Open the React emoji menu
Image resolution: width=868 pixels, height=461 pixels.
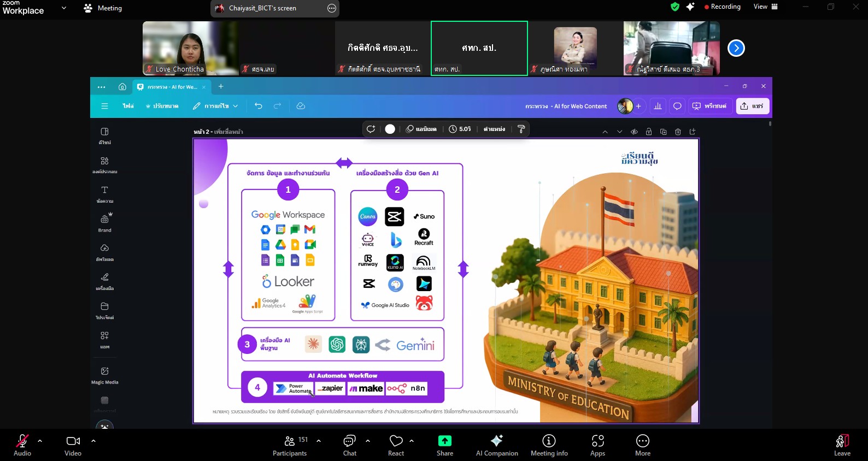(396, 445)
